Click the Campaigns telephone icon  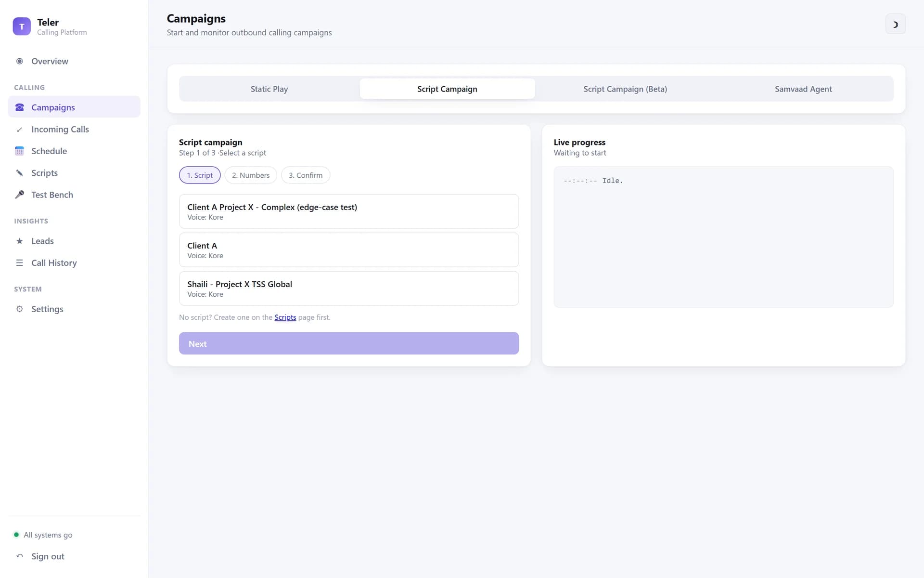tap(20, 107)
